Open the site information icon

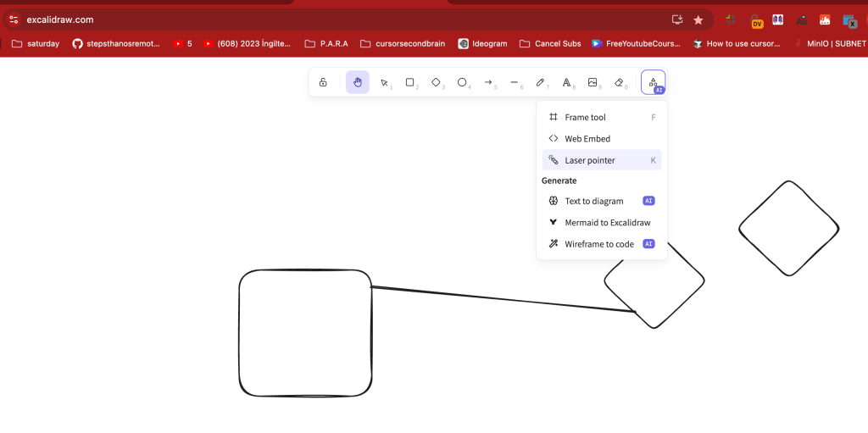(x=14, y=20)
